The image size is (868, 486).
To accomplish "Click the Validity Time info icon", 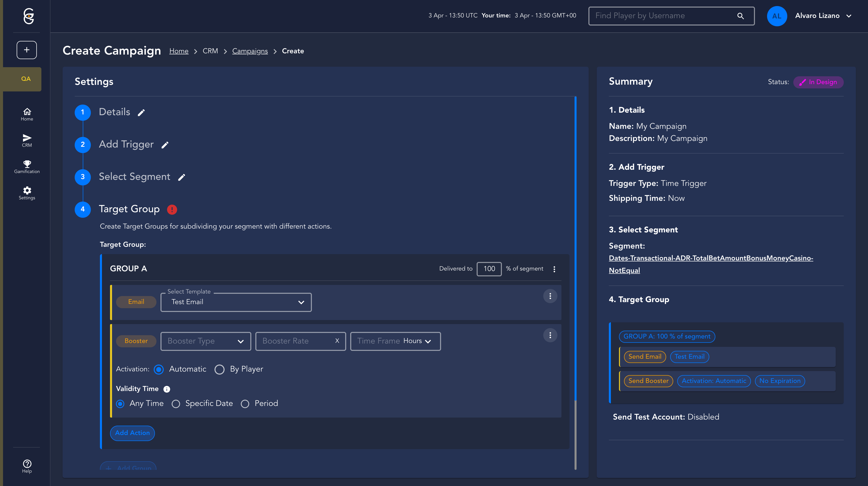I will pos(167,389).
